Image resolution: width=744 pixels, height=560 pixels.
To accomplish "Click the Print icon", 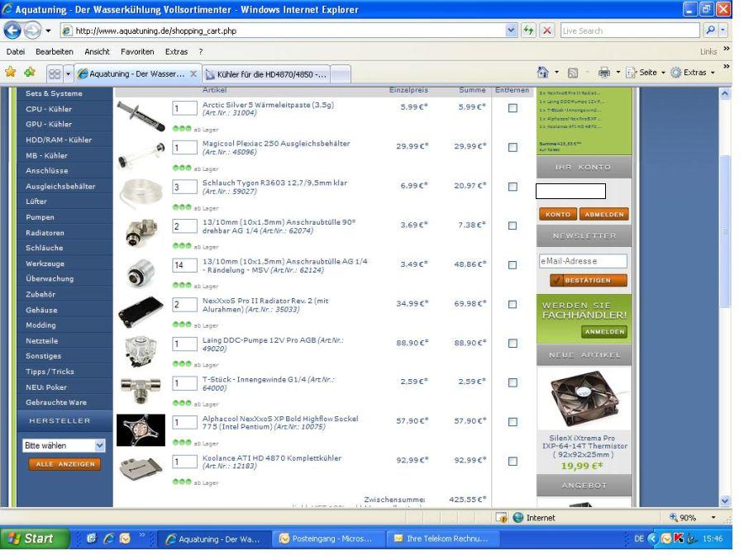I will coord(604,73).
